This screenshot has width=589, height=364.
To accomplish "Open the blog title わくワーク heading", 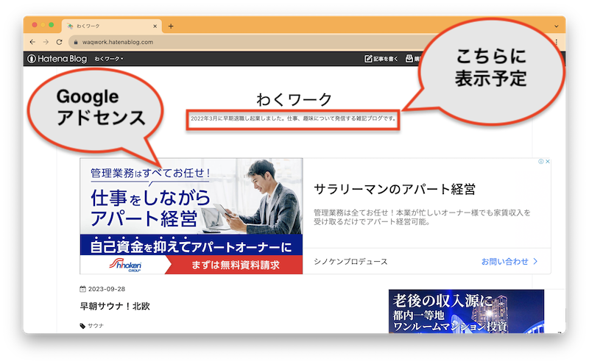I will (294, 100).
